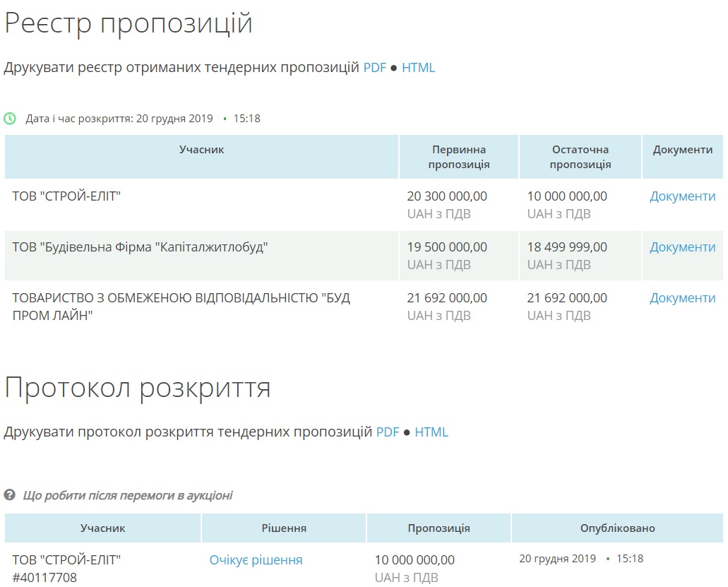This screenshot has width=728, height=587.
Task: Click the question mark help icon
Action: [10, 495]
